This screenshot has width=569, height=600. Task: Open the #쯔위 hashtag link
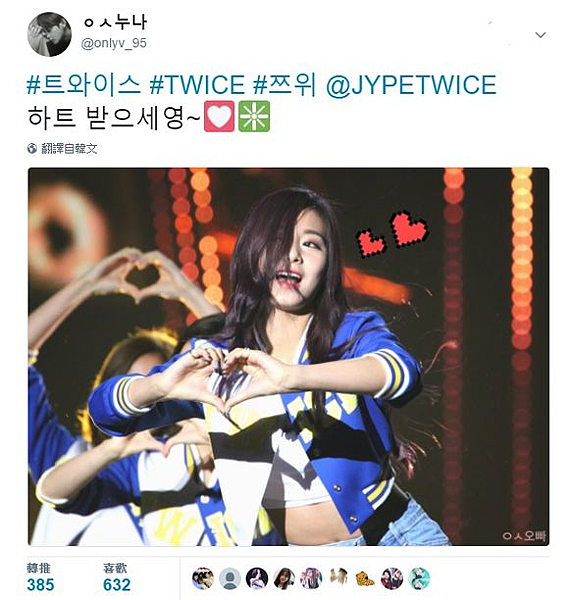coord(285,85)
